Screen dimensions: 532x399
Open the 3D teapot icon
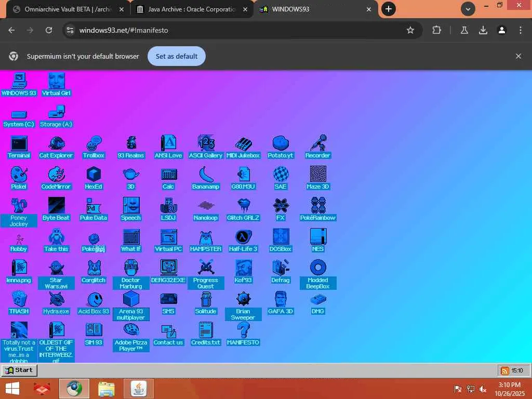131,178
